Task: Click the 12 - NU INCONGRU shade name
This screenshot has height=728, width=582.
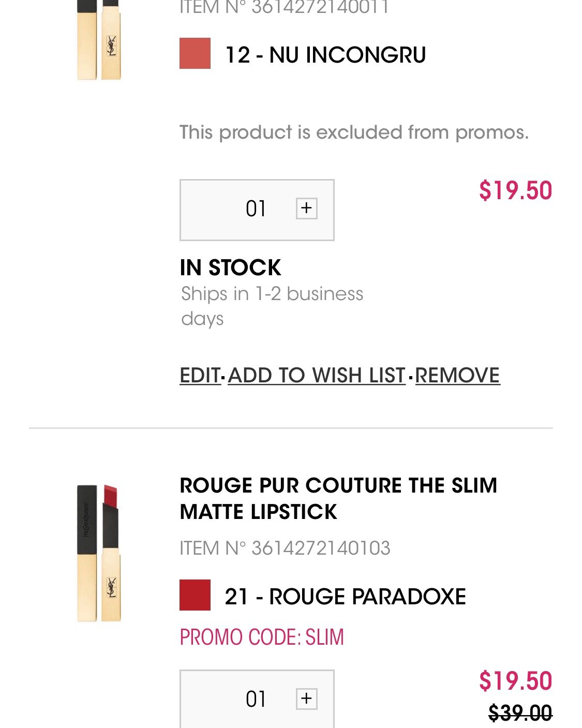Action: [x=325, y=55]
